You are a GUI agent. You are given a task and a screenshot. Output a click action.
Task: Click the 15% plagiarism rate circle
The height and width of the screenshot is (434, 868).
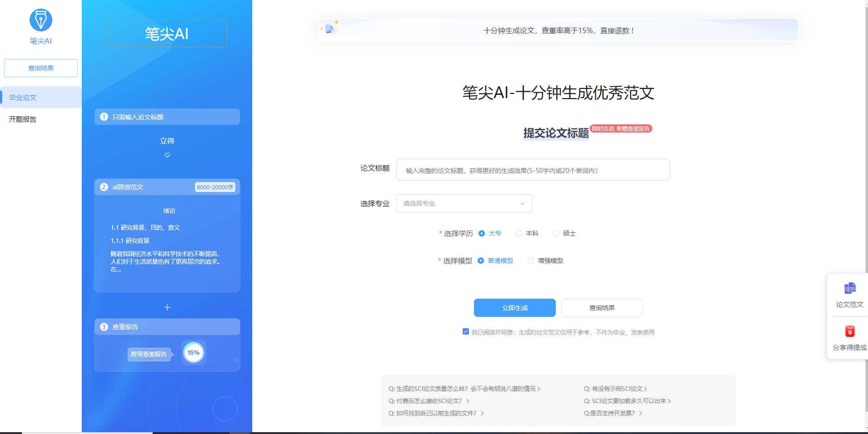(194, 352)
